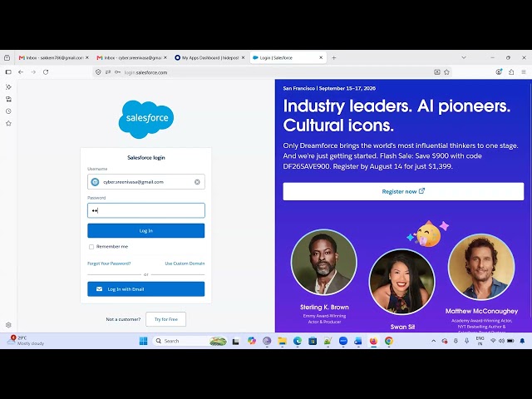
Task: Switch to saikem786 Gmail Inbox tab
Action: tap(51, 58)
